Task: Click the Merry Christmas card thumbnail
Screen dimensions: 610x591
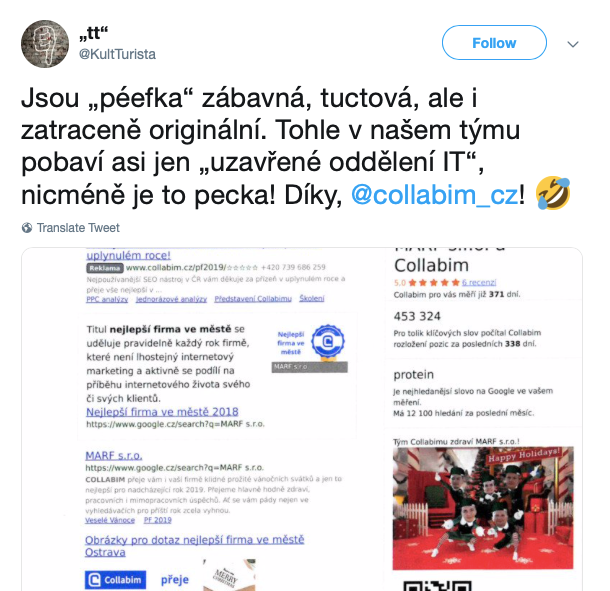Action: tap(229, 575)
